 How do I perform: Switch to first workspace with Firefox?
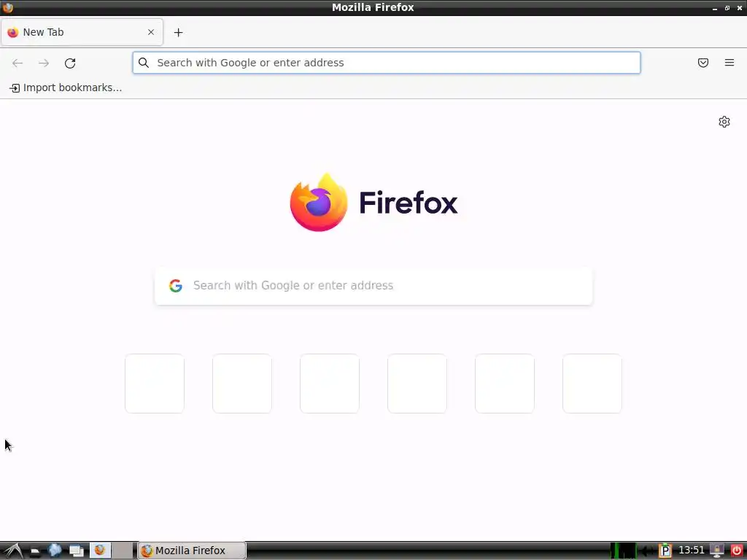pyautogui.click(x=100, y=551)
